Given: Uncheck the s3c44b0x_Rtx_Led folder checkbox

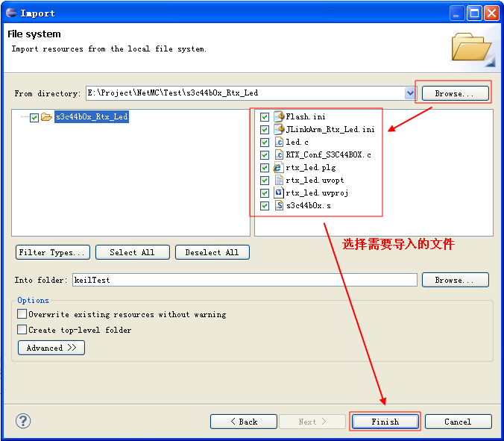Looking at the screenshot, I should pyautogui.click(x=34, y=118).
